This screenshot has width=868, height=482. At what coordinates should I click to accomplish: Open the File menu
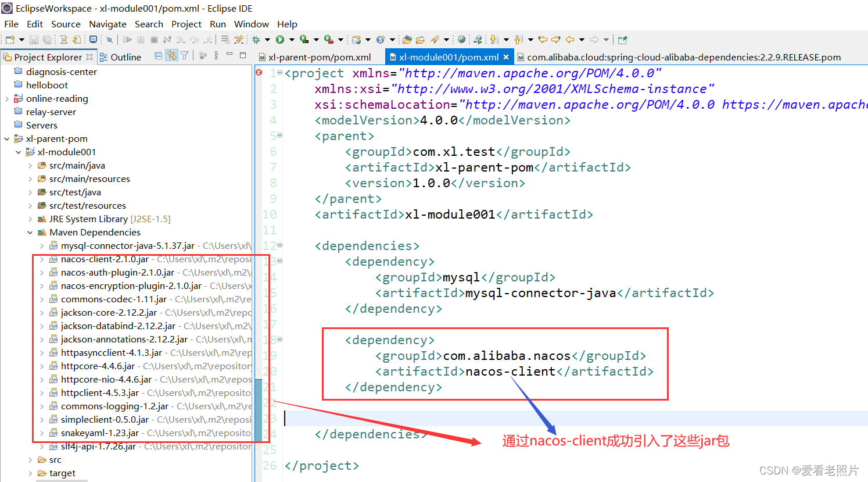pos(11,24)
